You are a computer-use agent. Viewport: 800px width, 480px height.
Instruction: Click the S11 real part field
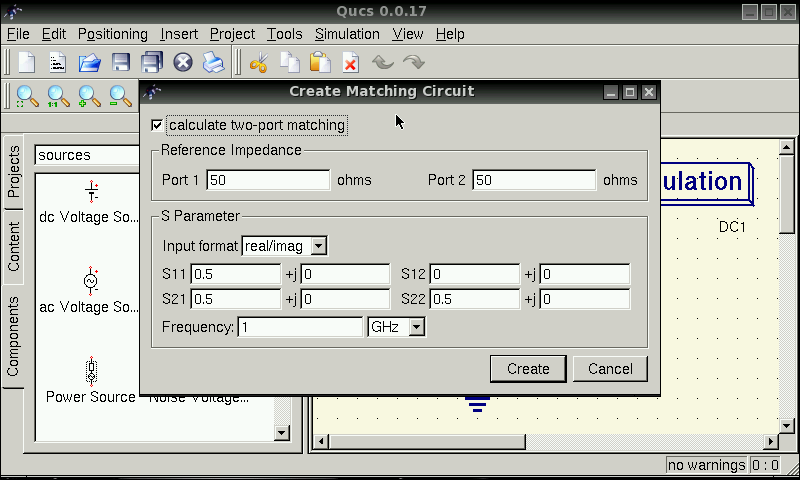[x=235, y=274]
